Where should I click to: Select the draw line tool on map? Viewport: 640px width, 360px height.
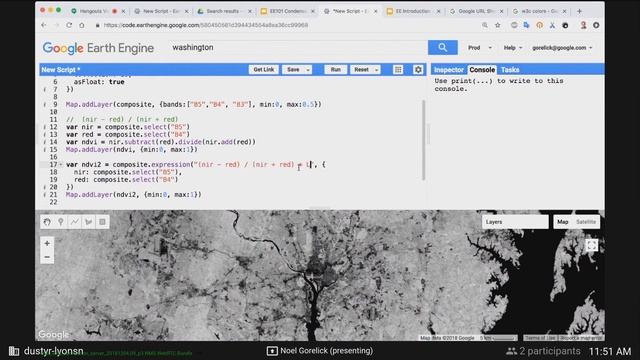click(x=74, y=222)
